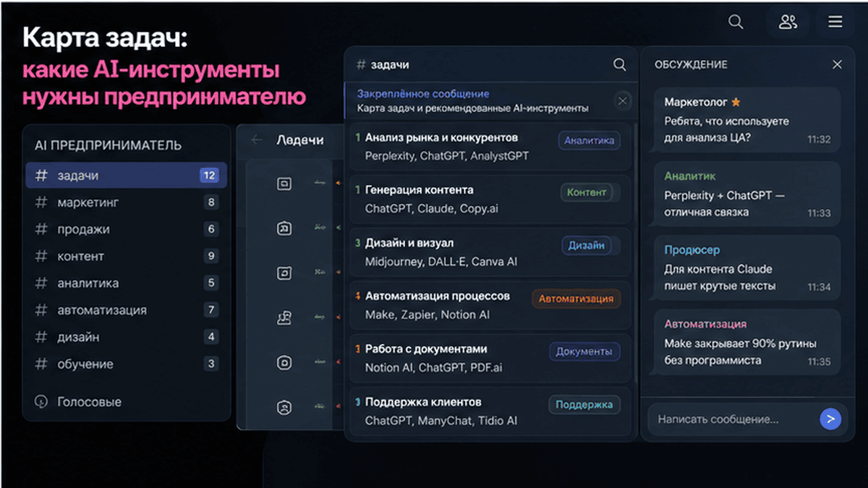This screenshot has width=868, height=488.
Task: Go back with the arrow beside Ладачи
Action: 257,140
